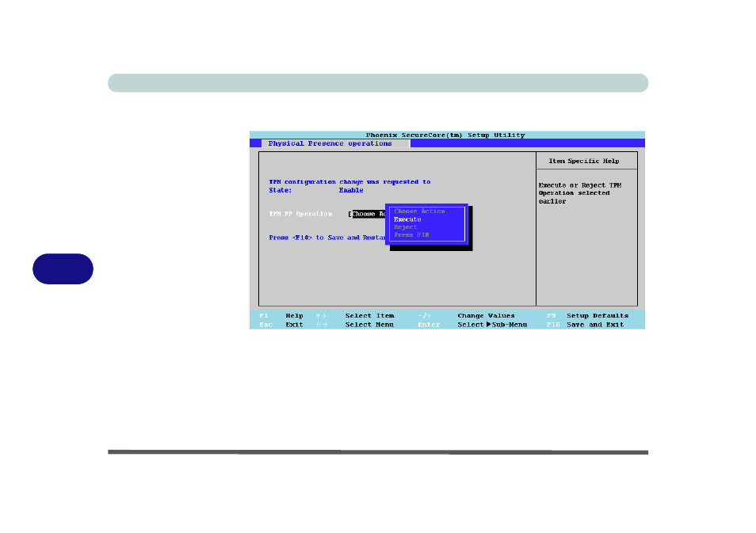Click the Select Sub-Menu legend text
Screen dimensions: 756x533
(x=492, y=325)
